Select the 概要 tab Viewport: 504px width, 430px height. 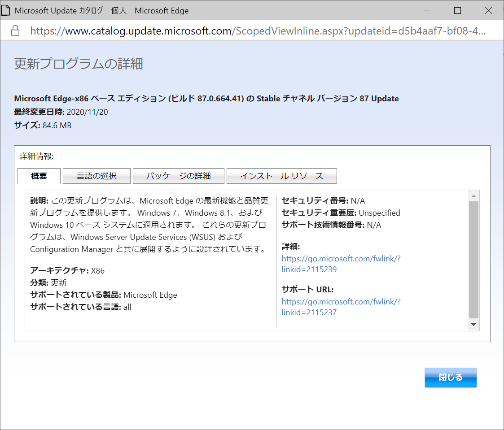pos(39,176)
